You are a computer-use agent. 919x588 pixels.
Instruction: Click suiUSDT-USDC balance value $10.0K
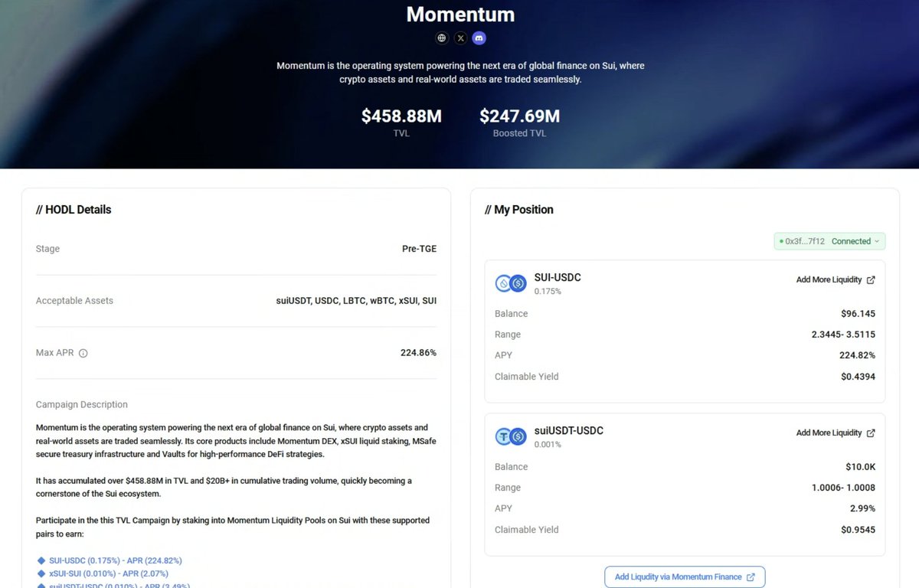(858, 467)
